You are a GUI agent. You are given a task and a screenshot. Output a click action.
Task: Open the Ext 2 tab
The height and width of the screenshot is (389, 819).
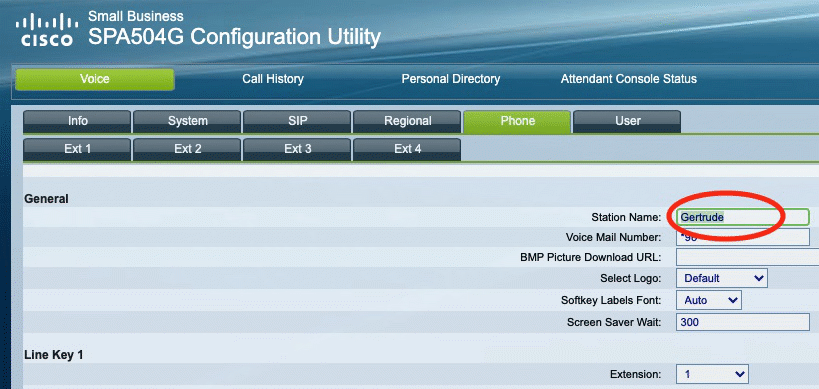tap(188, 149)
